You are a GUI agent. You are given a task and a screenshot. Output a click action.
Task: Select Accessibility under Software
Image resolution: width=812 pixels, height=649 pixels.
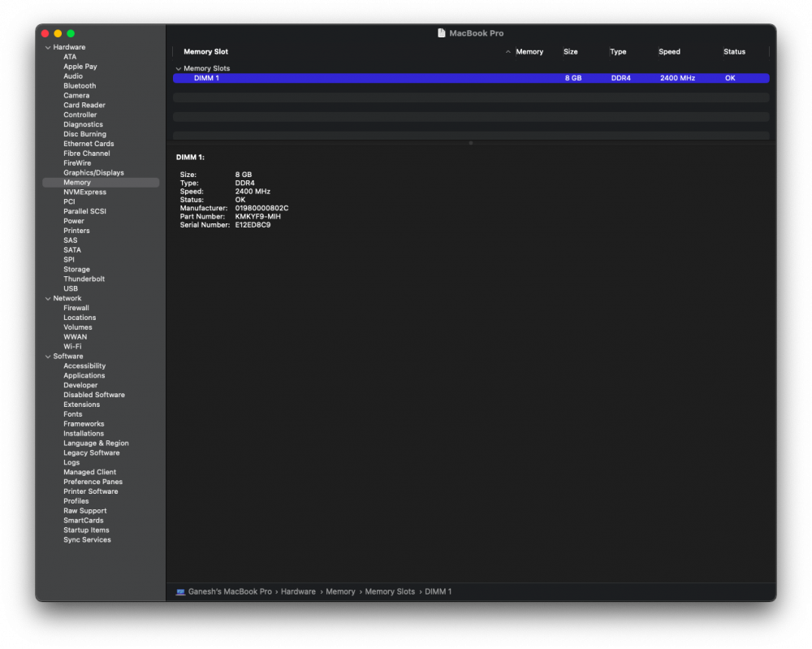84,366
